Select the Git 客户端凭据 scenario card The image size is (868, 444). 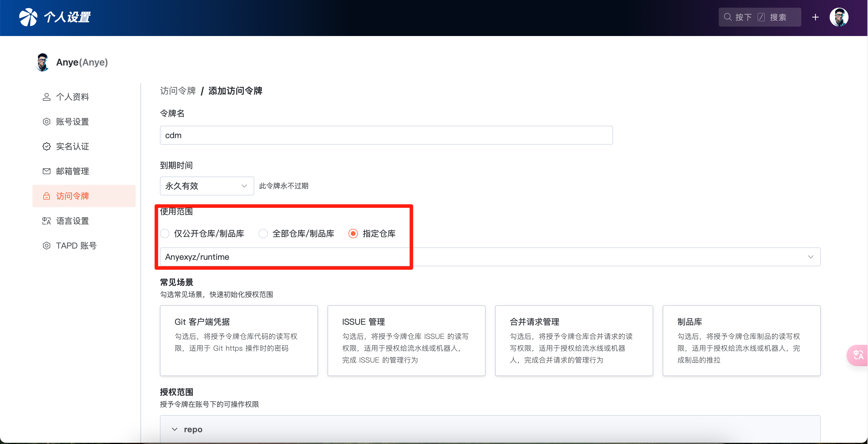[239, 340]
